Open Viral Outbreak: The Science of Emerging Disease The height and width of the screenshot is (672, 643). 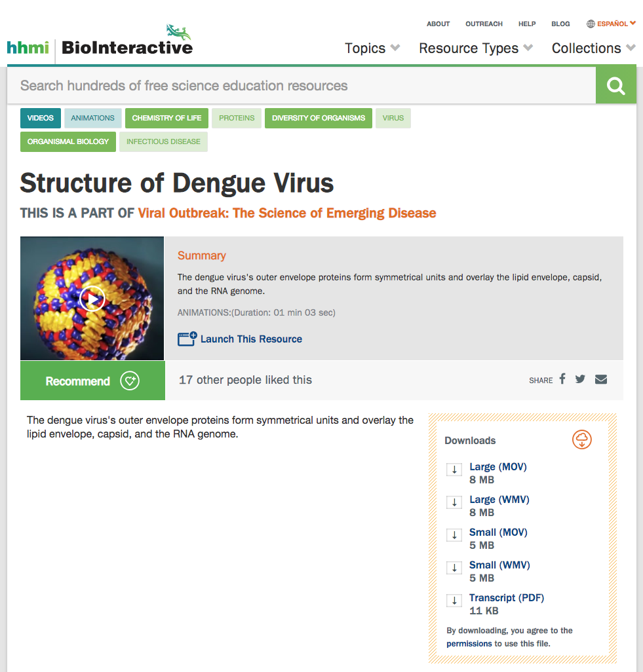tap(286, 213)
